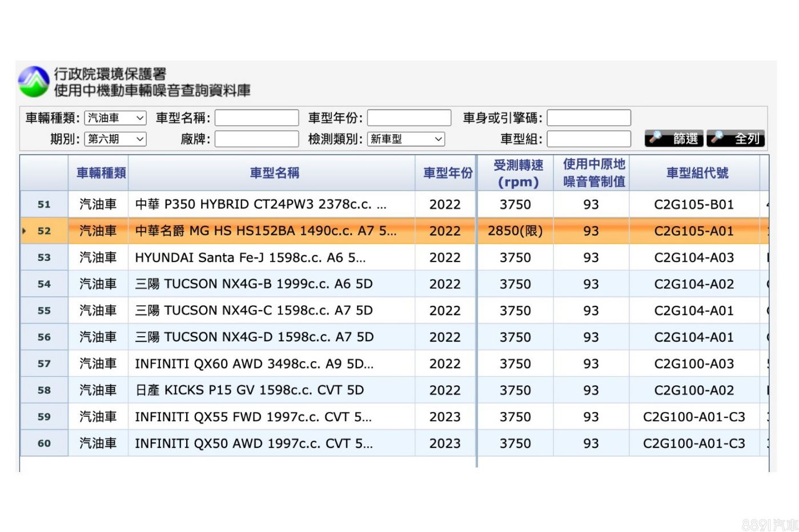This screenshot has width=799, height=532.
Task: Select the HYUNDAI Santa Fe-J row
Action: pos(250,257)
